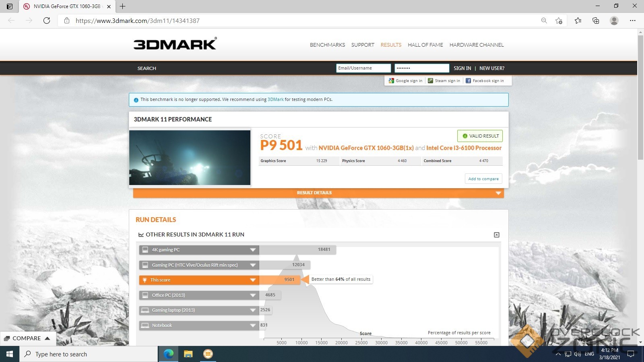
Task: Click the site lock icon in address bar
Action: pyautogui.click(x=67, y=21)
